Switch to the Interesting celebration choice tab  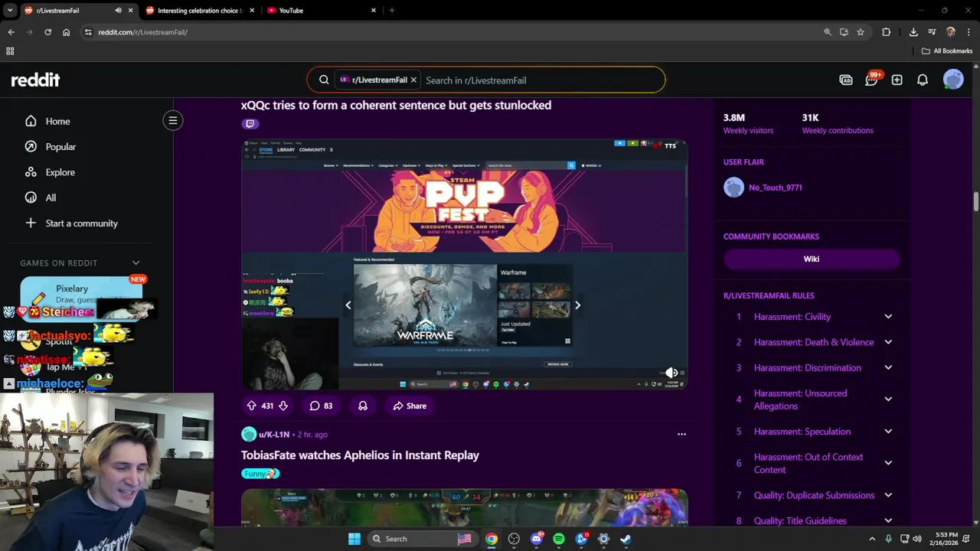tap(199, 11)
